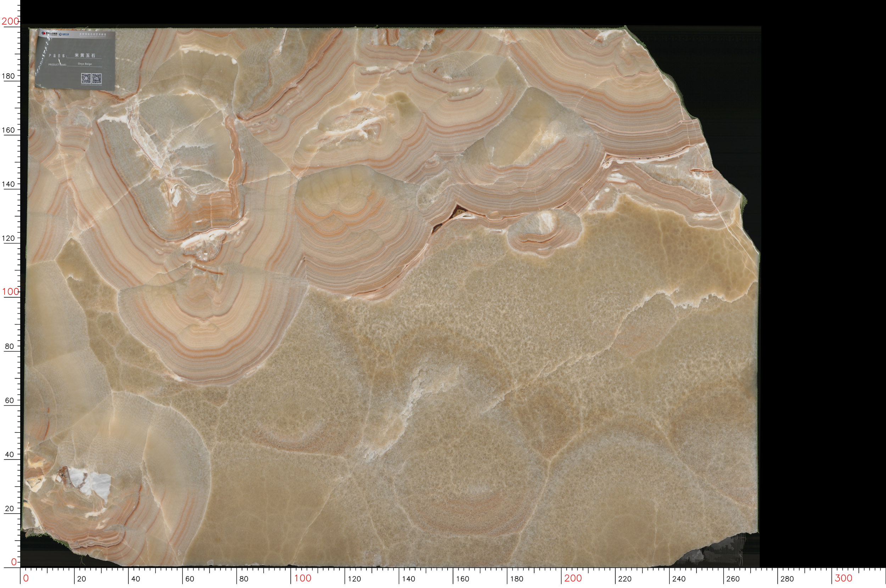
Task: Click the 'PRODUCT NAME:' caption on label
Action: click(58, 65)
